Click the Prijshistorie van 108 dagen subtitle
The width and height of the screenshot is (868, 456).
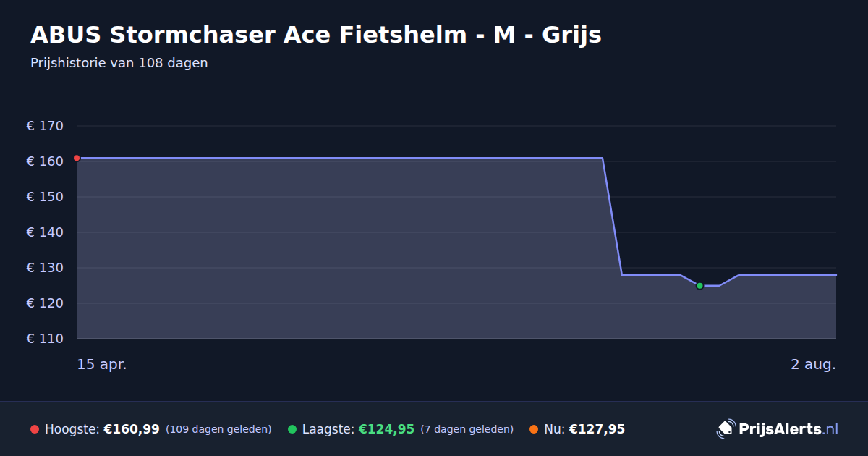click(119, 63)
